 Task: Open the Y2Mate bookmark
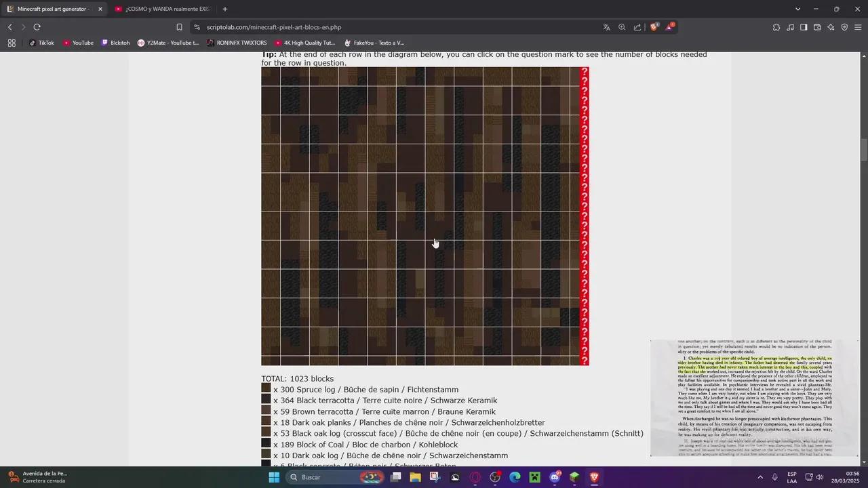point(168,43)
